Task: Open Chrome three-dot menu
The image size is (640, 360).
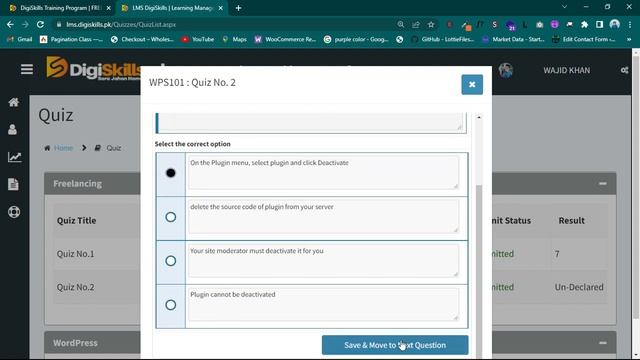Action: [630, 24]
